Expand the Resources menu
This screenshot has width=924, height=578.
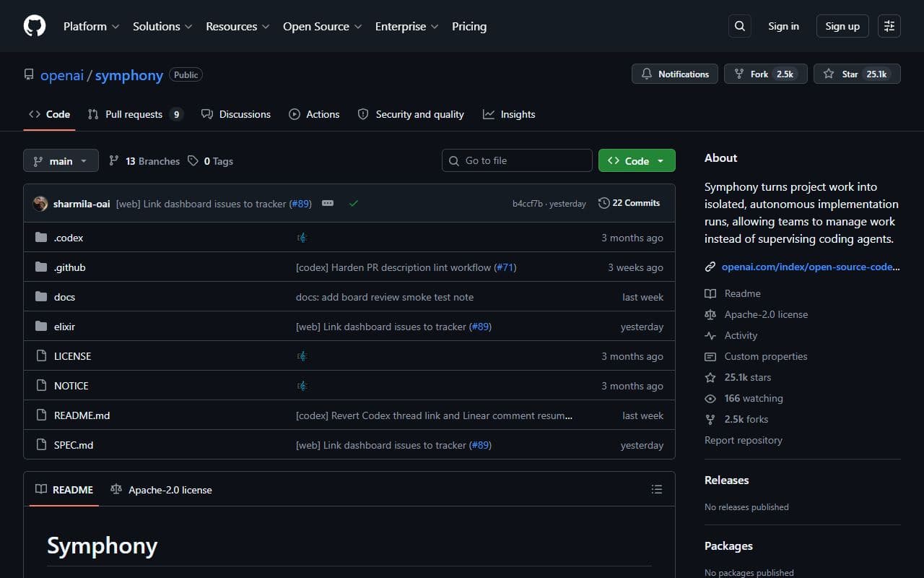point(237,26)
